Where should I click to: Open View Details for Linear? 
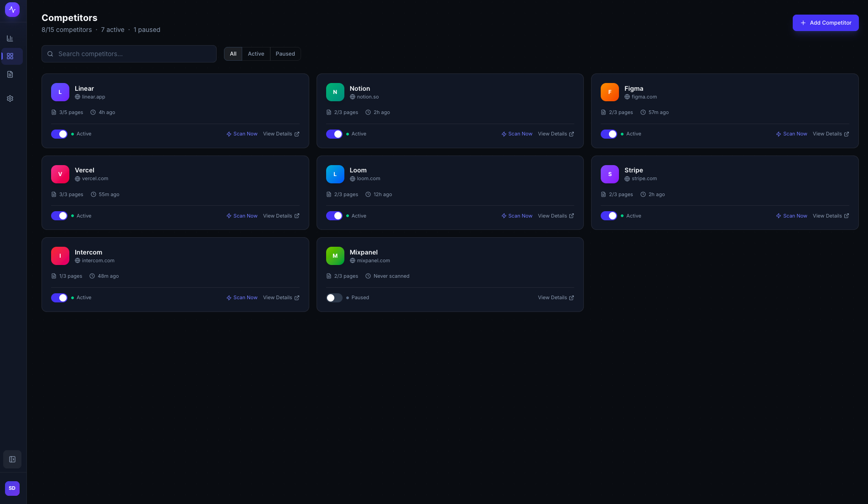pos(281,134)
